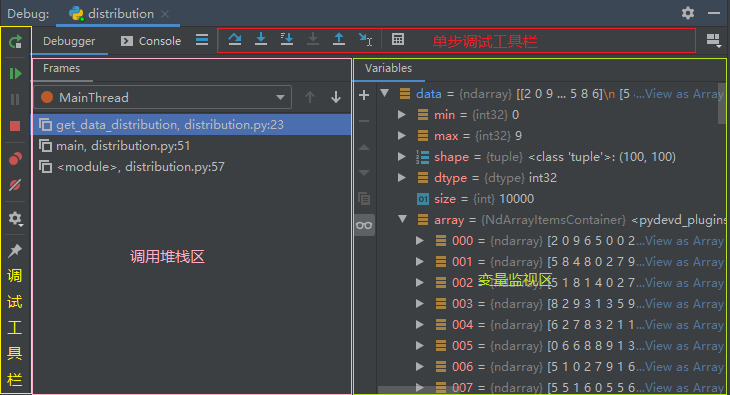Click View as Array for item 001
The width and height of the screenshot is (730, 395).
tap(684, 262)
